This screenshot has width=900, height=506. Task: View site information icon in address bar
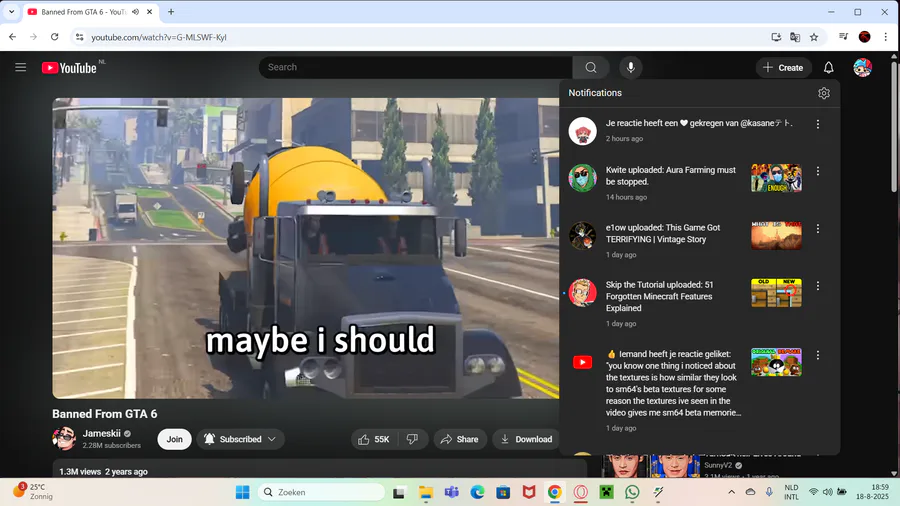pos(79,37)
